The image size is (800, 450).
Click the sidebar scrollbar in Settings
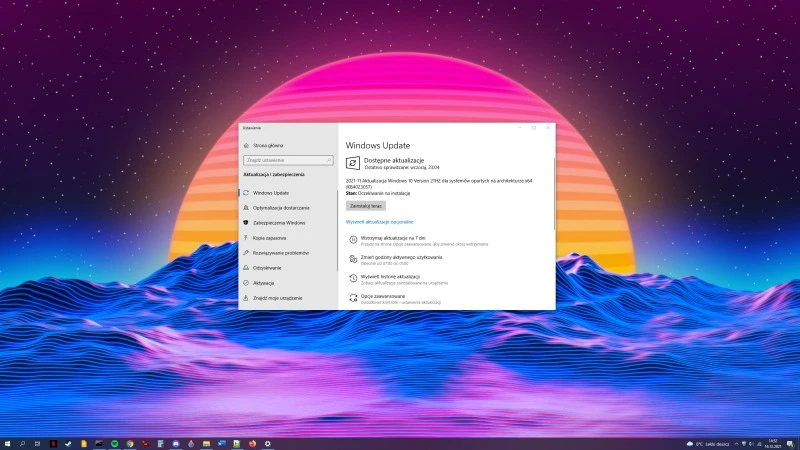(x=337, y=230)
